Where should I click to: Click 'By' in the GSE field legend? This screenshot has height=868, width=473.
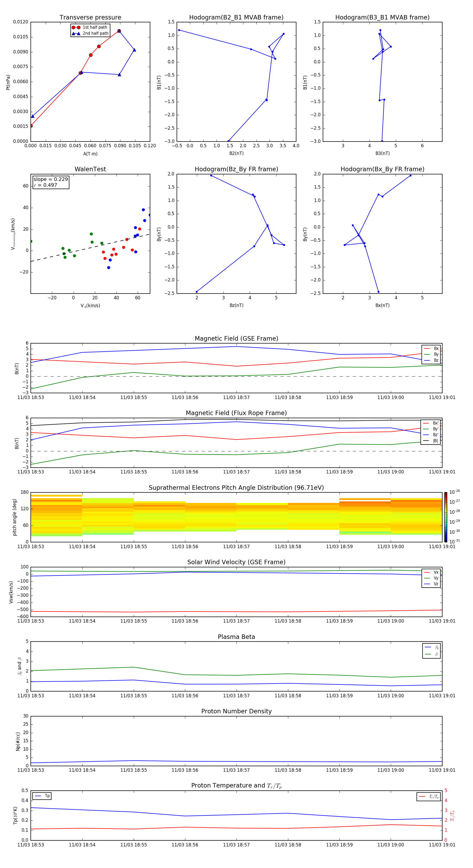click(431, 355)
